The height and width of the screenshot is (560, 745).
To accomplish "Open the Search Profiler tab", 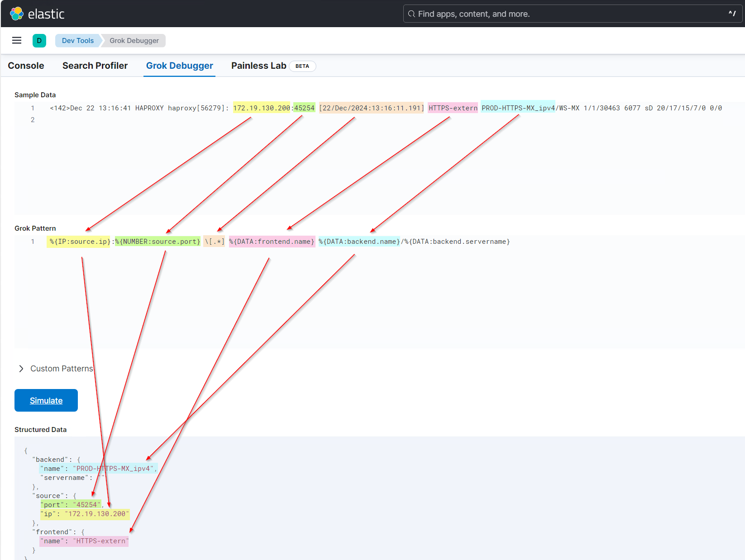I will (95, 66).
